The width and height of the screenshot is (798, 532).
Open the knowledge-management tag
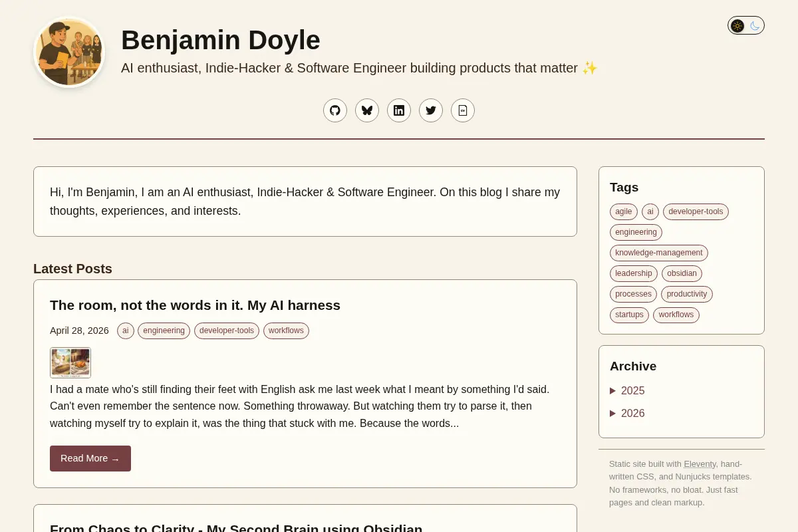click(659, 253)
